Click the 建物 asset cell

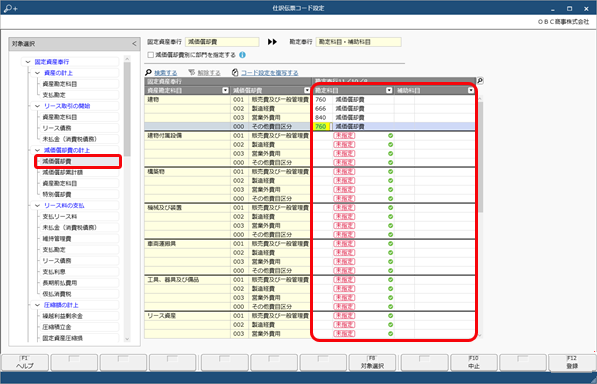pos(187,99)
